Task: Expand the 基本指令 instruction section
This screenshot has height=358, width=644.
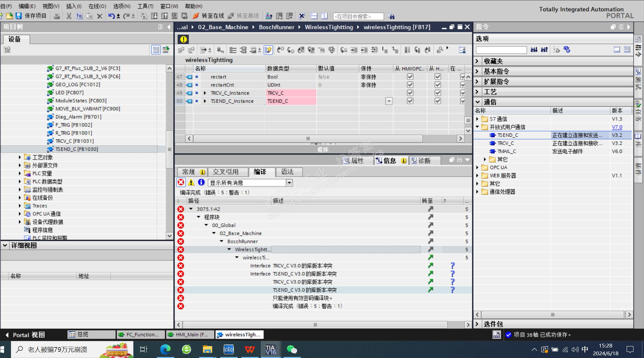Action: [x=478, y=71]
